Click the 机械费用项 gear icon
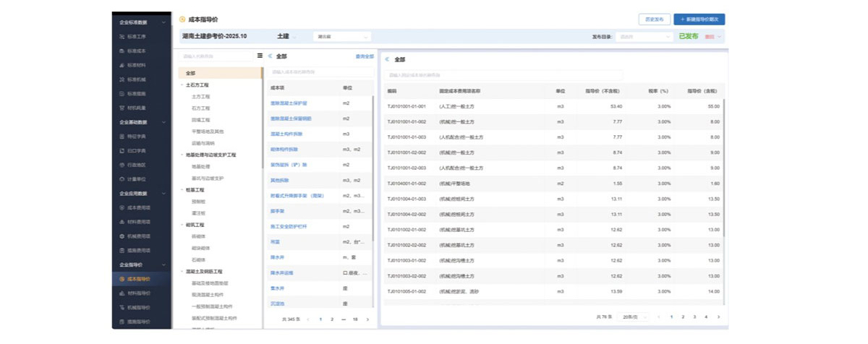 click(122, 236)
